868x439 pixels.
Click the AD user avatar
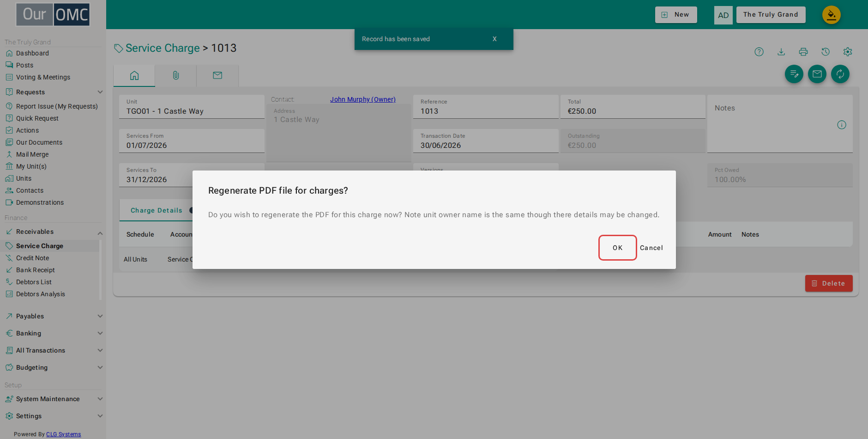coord(723,15)
